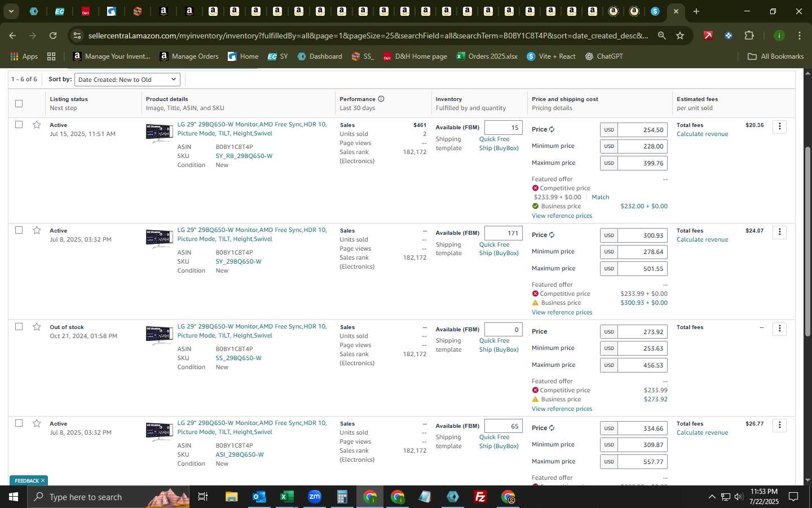Check the box for the SS_29BQ650-W listing
Image resolution: width=812 pixels, height=508 pixels.
(19, 326)
